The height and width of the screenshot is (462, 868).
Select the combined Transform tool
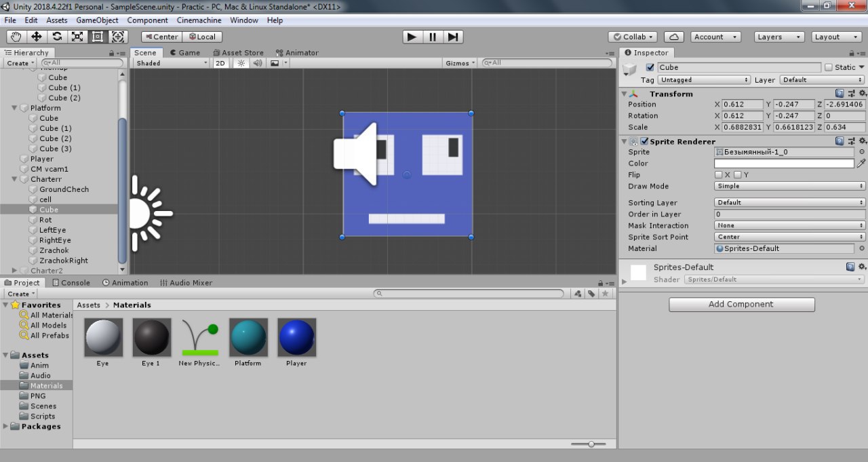[x=118, y=37]
